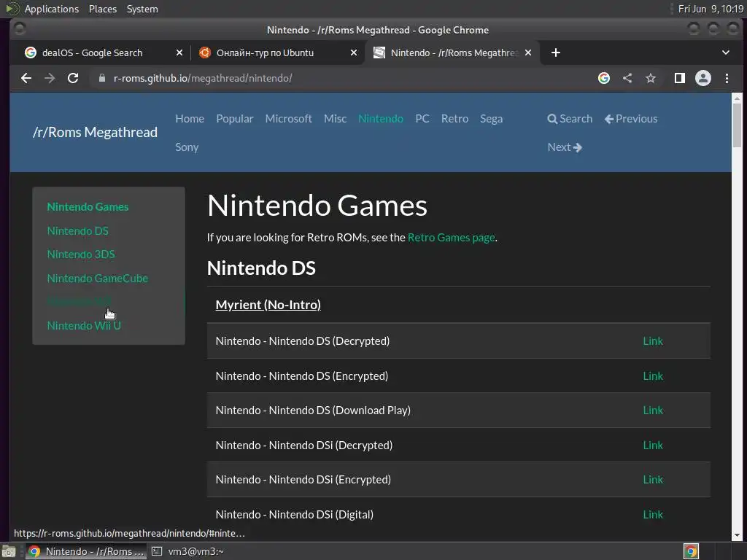747x560 pixels.
Task: Jump to Nintendo Wii U in sidebar
Action: [x=84, y=326]
